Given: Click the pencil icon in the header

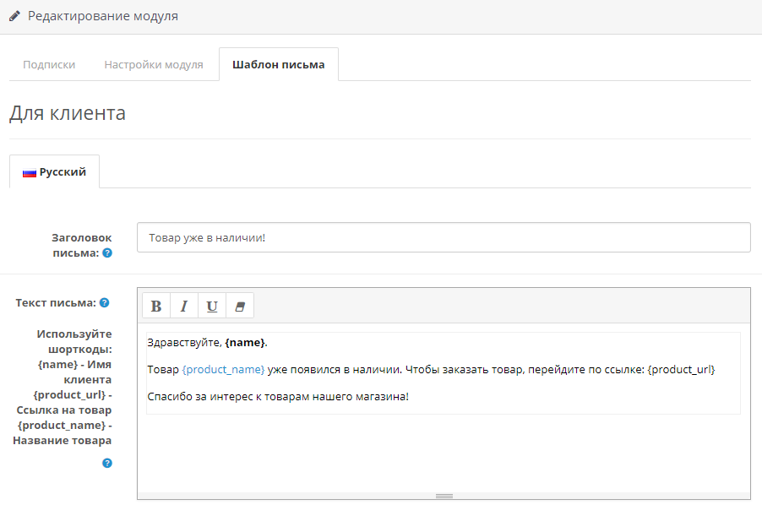Looking at the screenshot, I should 15,16.
